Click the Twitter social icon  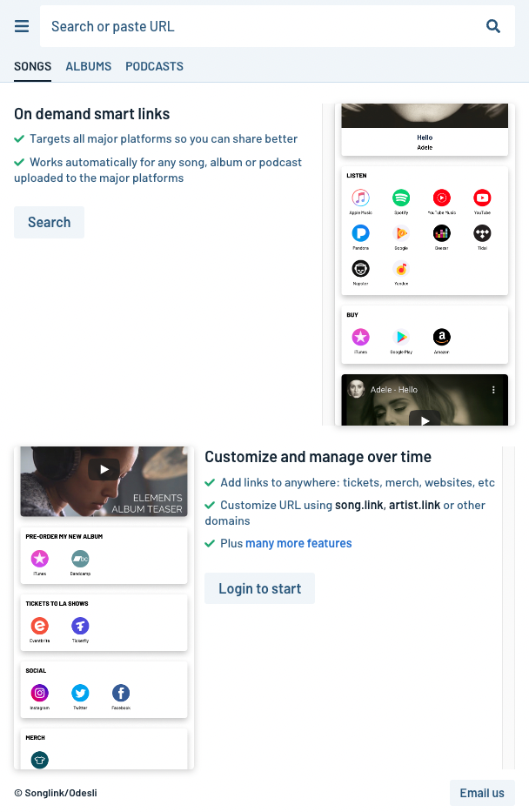(81, 693)
